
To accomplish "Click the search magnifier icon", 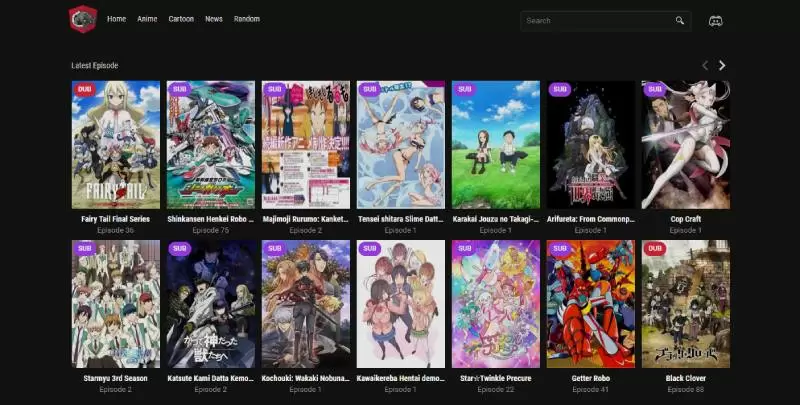I will [x=680, y=21].
